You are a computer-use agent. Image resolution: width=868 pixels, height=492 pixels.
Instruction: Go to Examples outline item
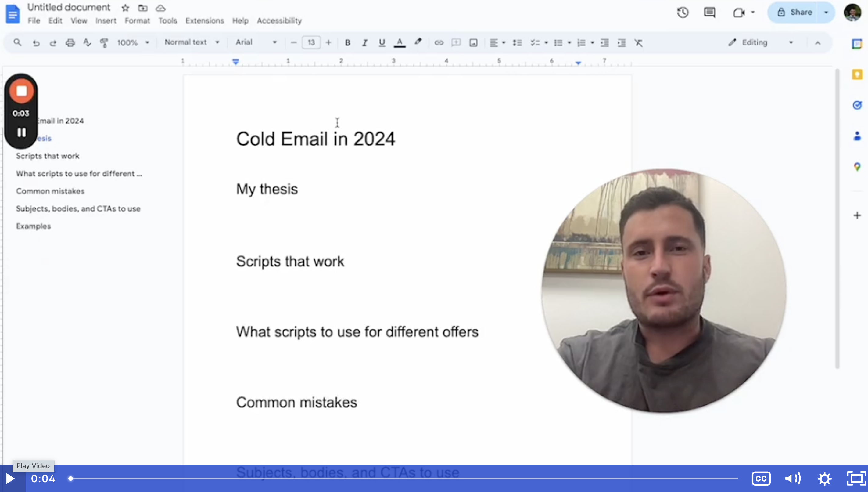tap(33, 226)
